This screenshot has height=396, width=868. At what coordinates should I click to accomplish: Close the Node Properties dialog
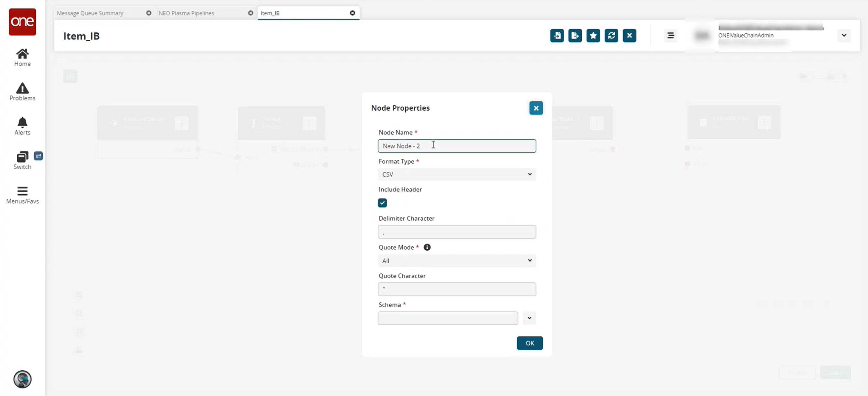pyautogui.click(x=536, y=108)
